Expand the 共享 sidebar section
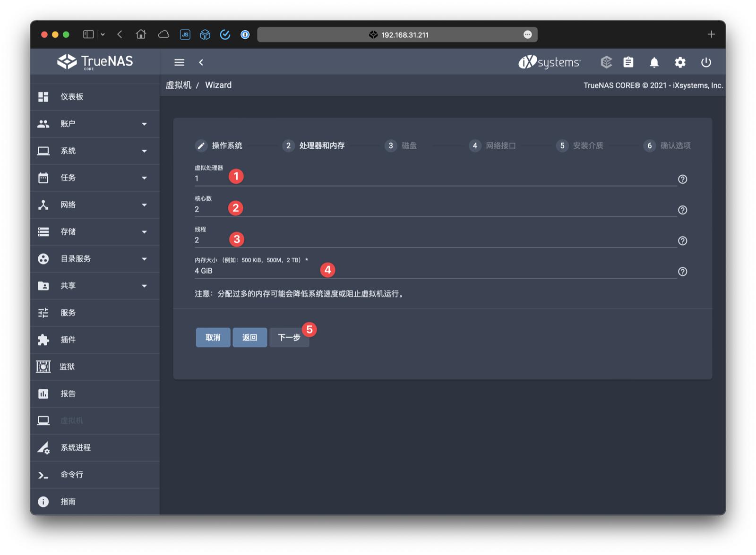The image size is (756, 555). coord(144,286)
